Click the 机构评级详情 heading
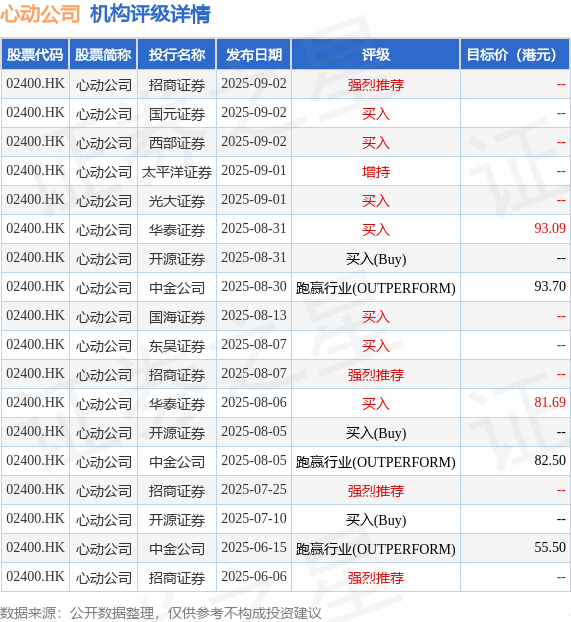Viewport: 571px width, 622px height. click(150, 14)
